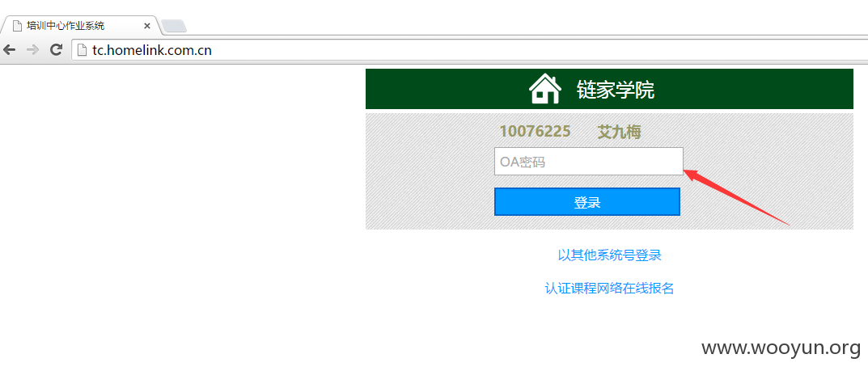Focus the OA密码 password field
The height and width of the screenshot is (371, 868).
point(588,162)
